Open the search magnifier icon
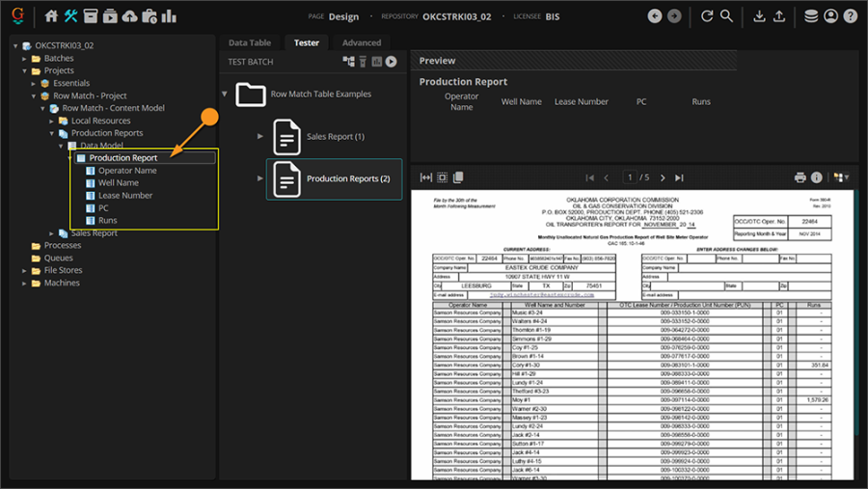The width and height of the screenshot is (868, 489). click(x=726, y=16)
